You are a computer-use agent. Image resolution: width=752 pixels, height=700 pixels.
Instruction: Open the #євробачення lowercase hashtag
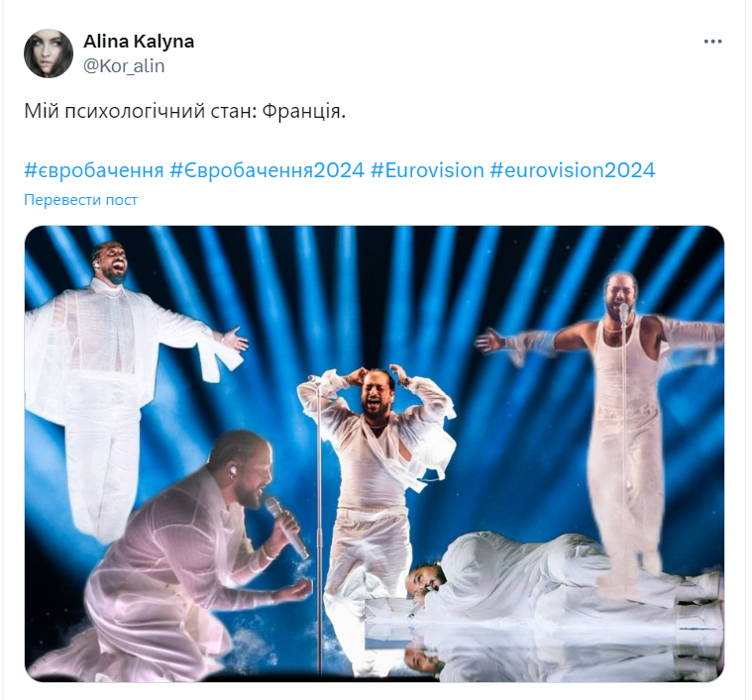click(94, 170)
